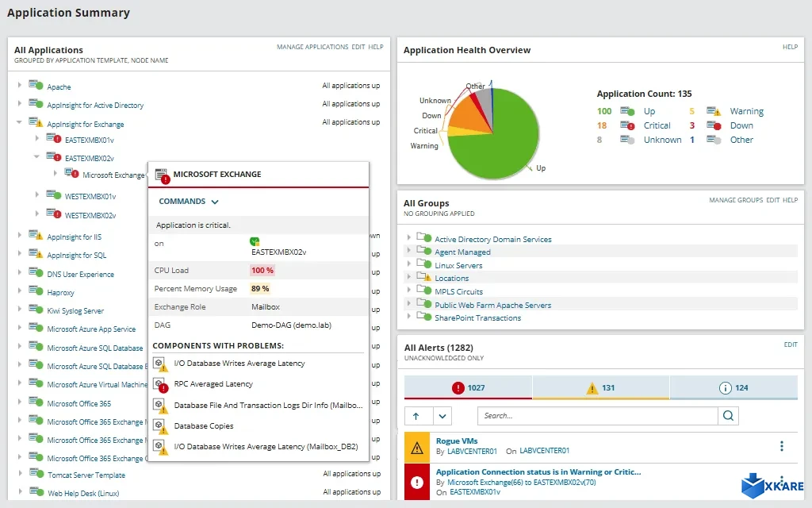This screenshot has height=508, width=812.
Task: Click Microsoft Exchange popup header critical icon
Action: tap(163, 176)
